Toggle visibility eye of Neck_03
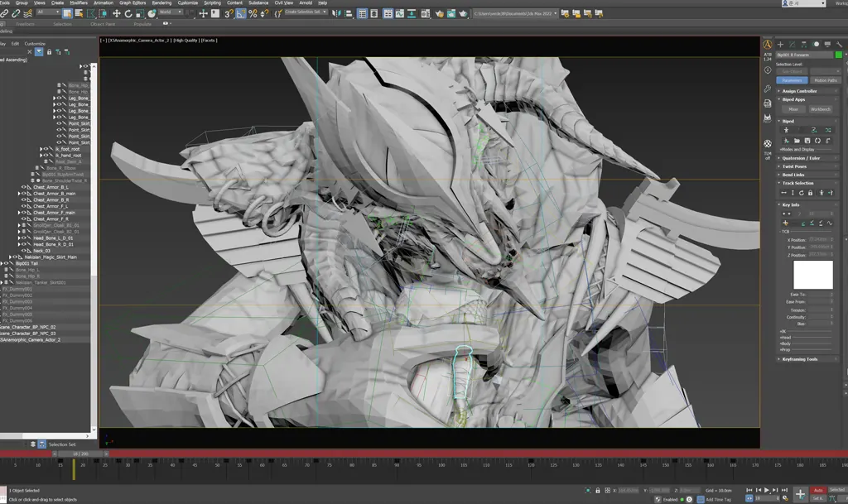Viewport: 848px width, 504px height. coord(24,252)
